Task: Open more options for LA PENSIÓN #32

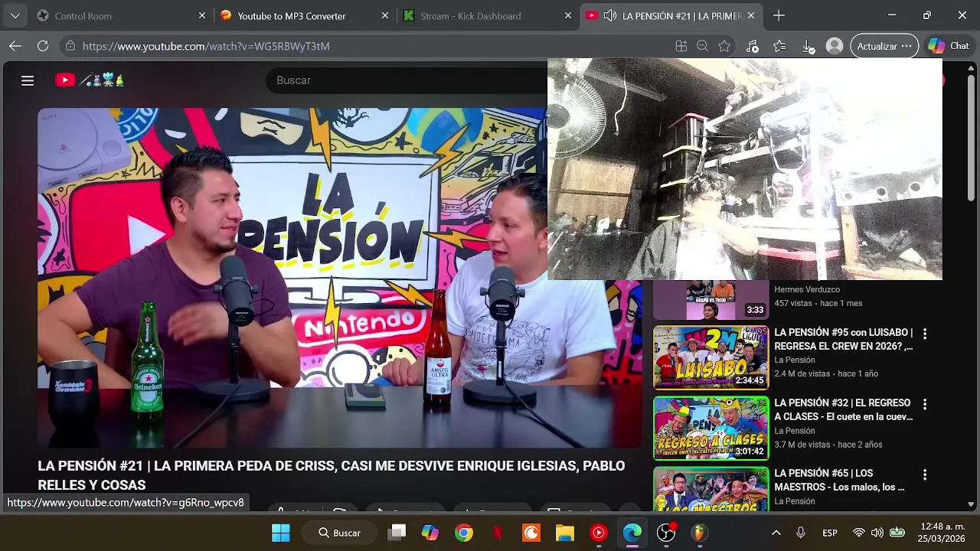Action: click(924, 404)
